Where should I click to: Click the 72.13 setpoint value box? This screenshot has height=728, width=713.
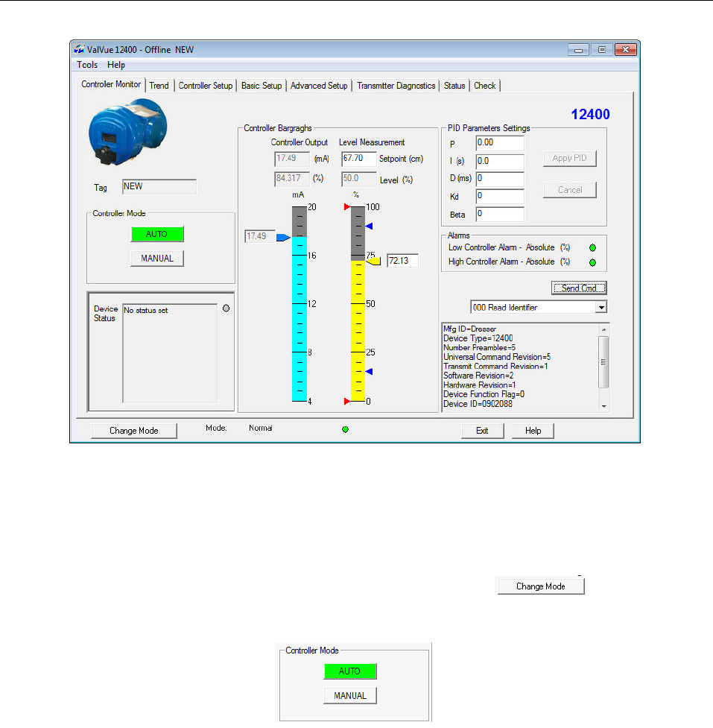(x=402, y=261)
